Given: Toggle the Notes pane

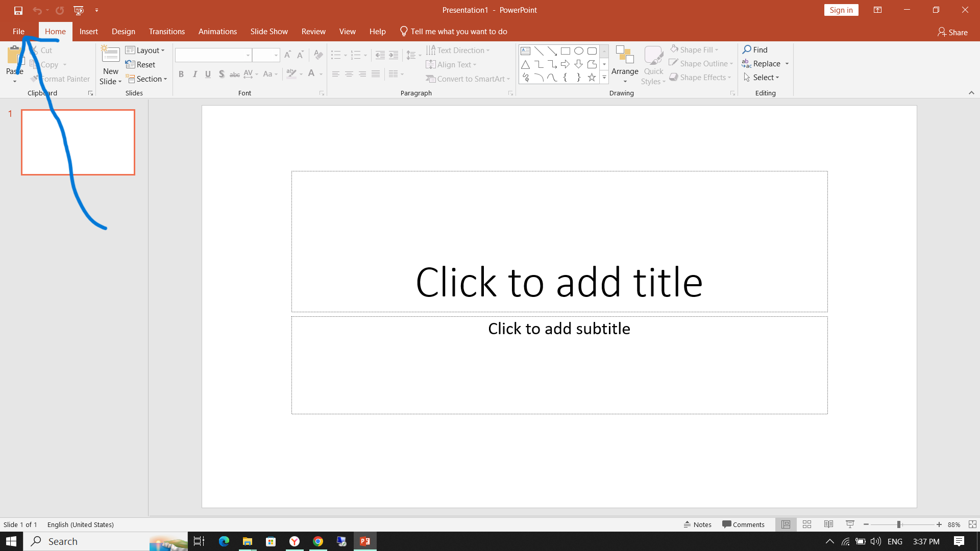Looking at the screenshot, I should (x=698, y=524).
